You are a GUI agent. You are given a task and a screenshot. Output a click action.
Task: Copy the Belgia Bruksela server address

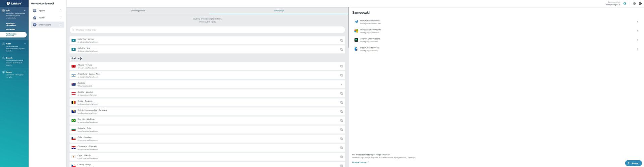tap(341, 102)
